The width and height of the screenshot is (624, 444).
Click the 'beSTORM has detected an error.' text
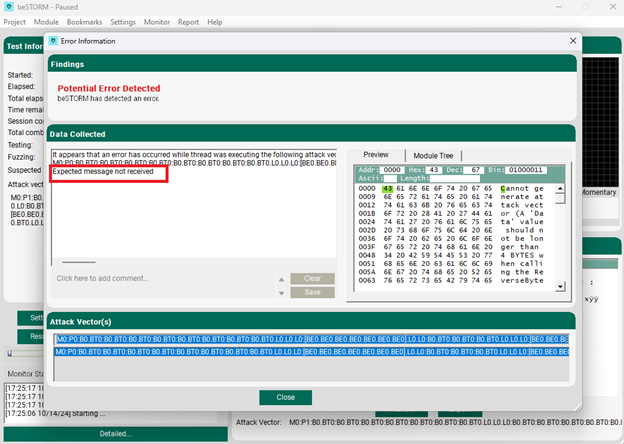tap(108, 99)
